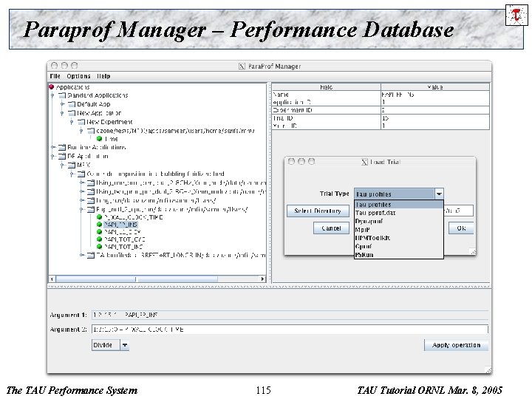Image resolution: width=532 pixels, height=399 pixels.
Task: Click the New Application folder icon
Action: pos(72,113)
